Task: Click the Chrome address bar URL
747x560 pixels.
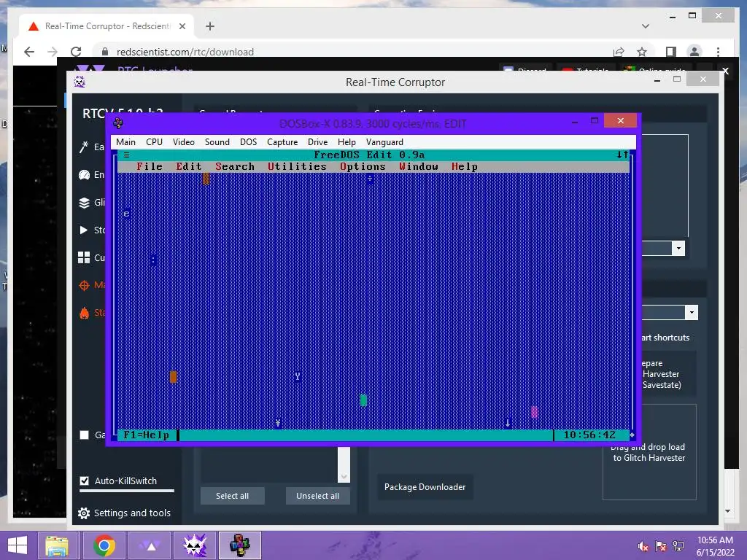Action: click(x=185, y=52)
